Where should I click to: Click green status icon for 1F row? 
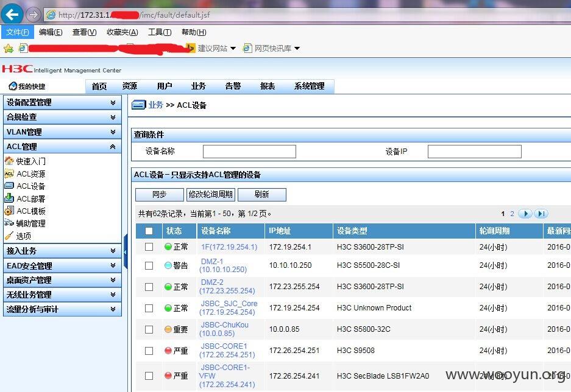(x=168, y=247)
